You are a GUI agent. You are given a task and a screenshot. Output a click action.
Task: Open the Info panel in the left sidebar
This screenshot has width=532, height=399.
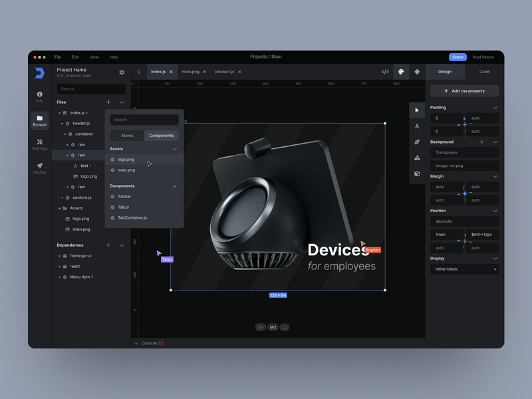pos(39,95)
